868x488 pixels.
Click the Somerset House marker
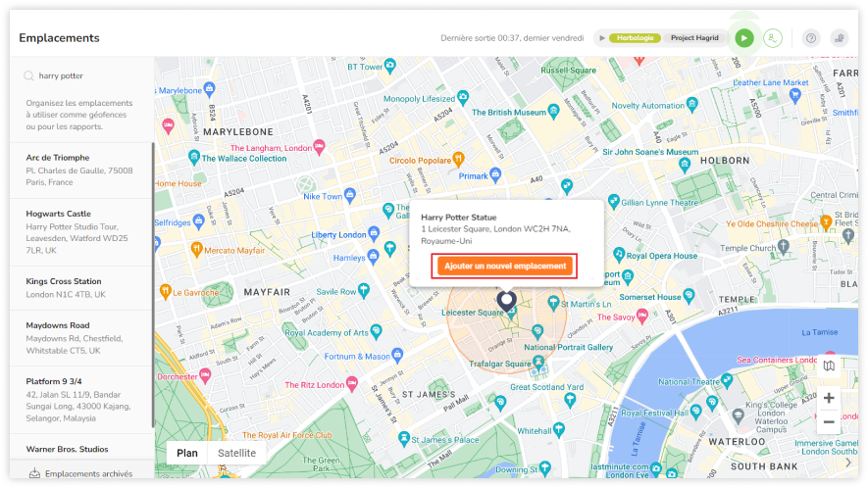coord(689,296)
